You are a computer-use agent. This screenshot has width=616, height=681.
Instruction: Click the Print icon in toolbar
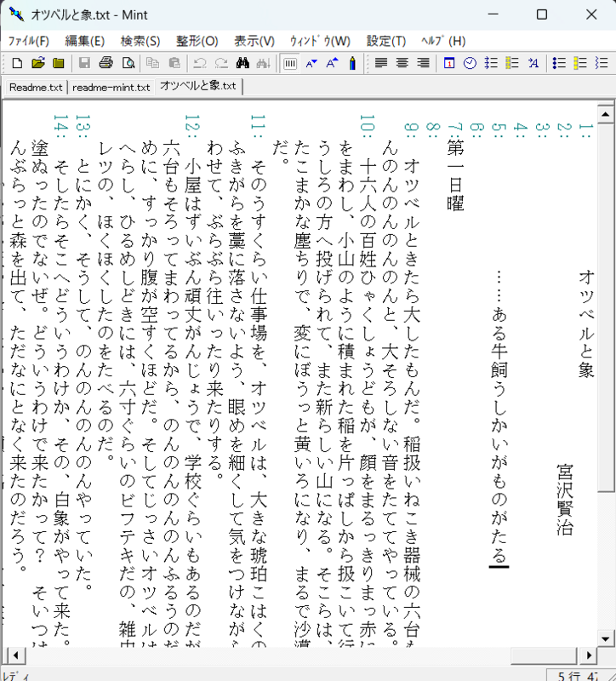pyautogui.click(x=106, y=63)
